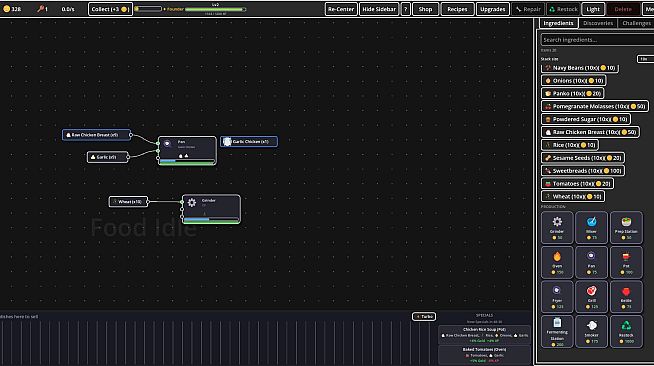
Task: Click the Repair button
Action: tap(528, 9)
